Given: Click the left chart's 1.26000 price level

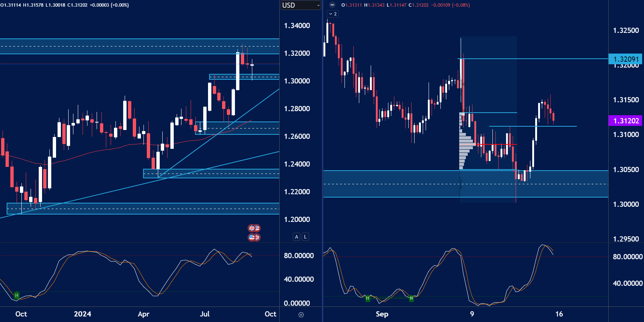Looking at the screenshot, I should [x=297, y=136].
